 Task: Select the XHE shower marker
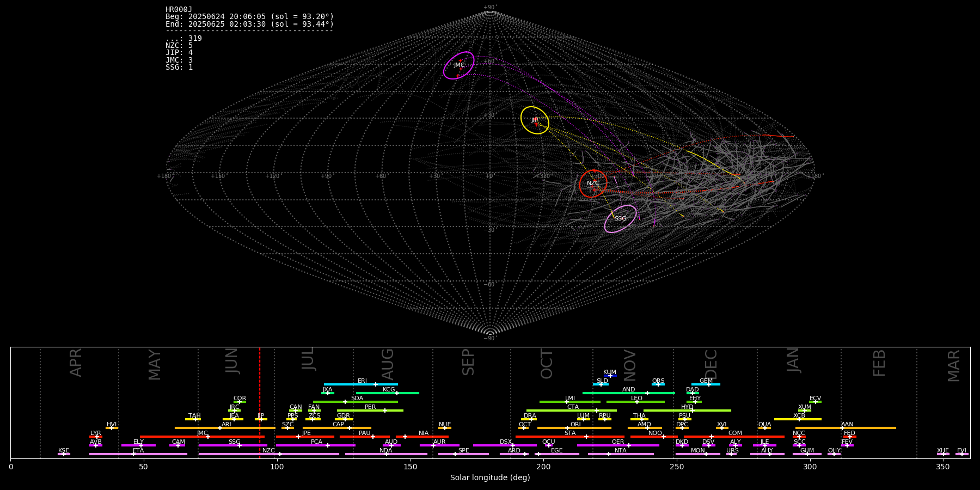pos(943,454)
